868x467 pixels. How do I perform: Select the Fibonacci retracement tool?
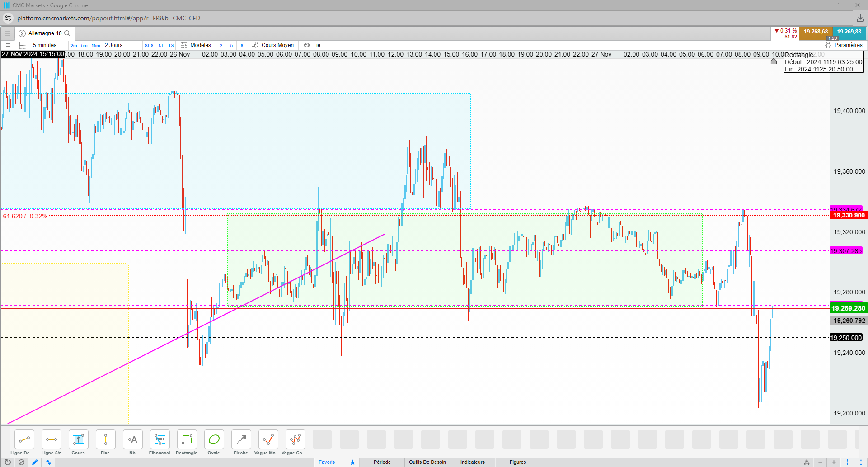coord(160,440)
